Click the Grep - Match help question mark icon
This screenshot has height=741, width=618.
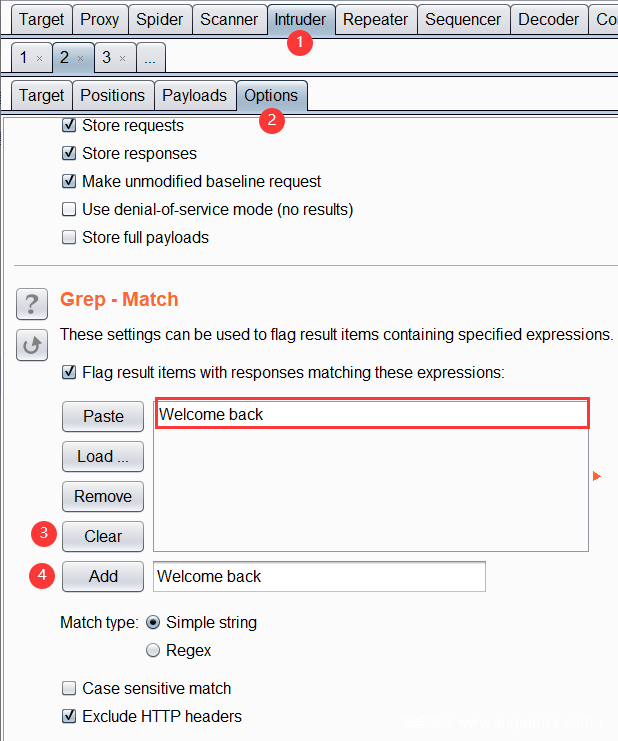coord(32,303)
